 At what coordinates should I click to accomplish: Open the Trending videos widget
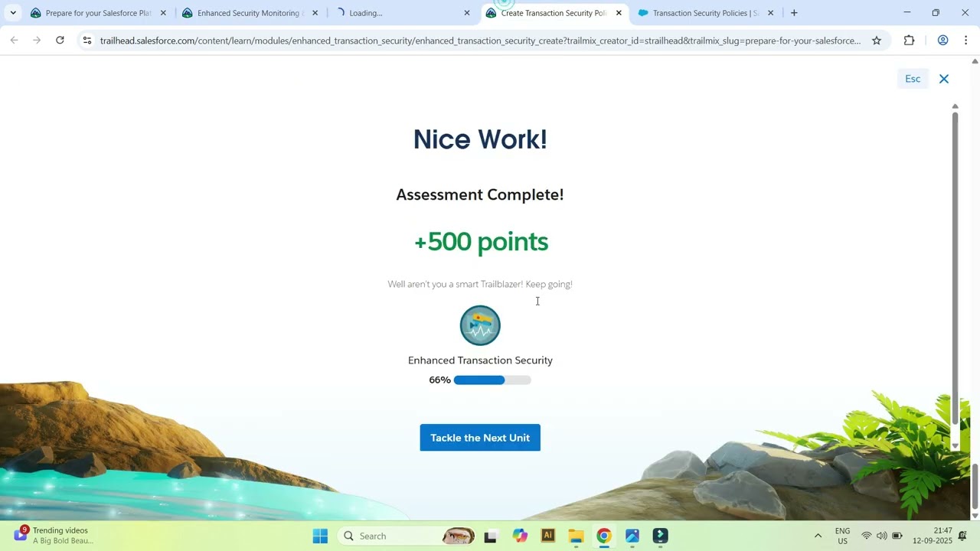[54, 536]
